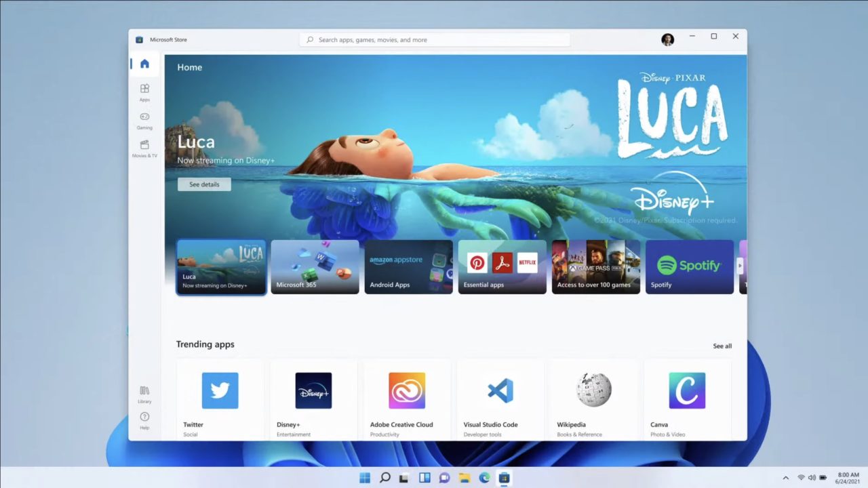Open the Apps section in the sidebar
The height and width of the screenshot is (488, 868).
coord(144,92)
